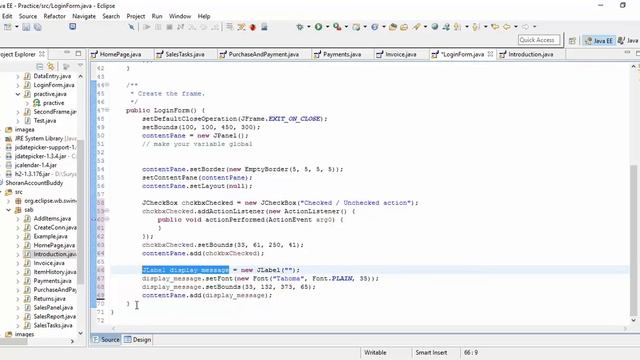Click the Open web browser globe icon
The image size is (640, 360).
(x=435, y=27)
